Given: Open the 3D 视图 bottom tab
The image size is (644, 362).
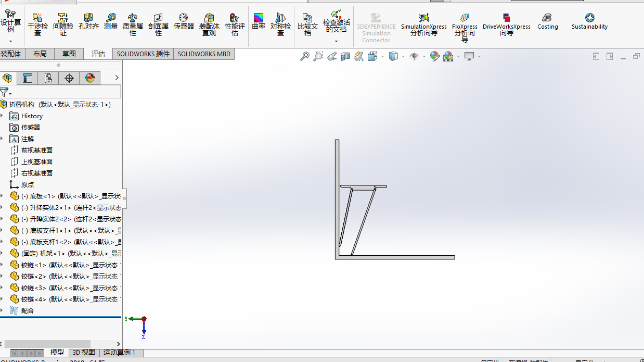Looking at the screenshot, I should tap(83, 353).
